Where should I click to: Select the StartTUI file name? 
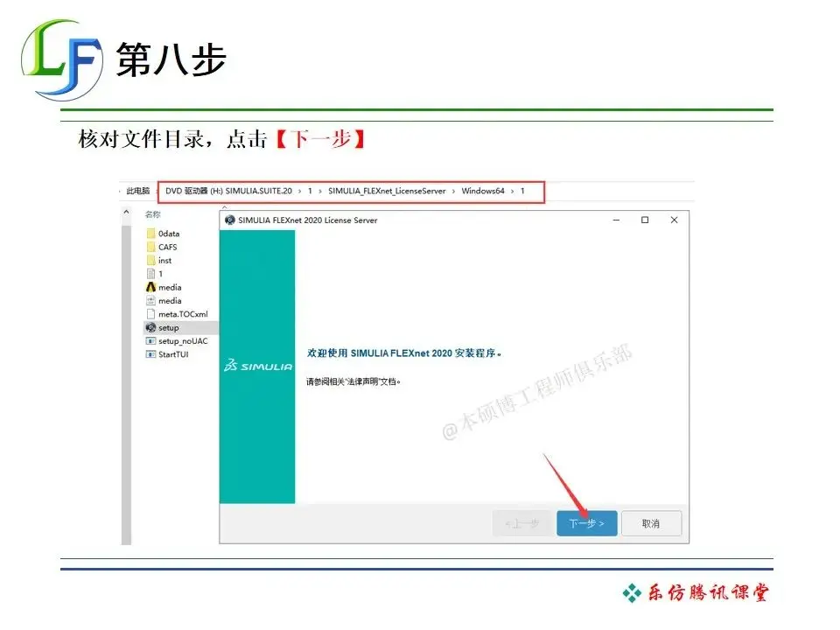pos(173,354)
